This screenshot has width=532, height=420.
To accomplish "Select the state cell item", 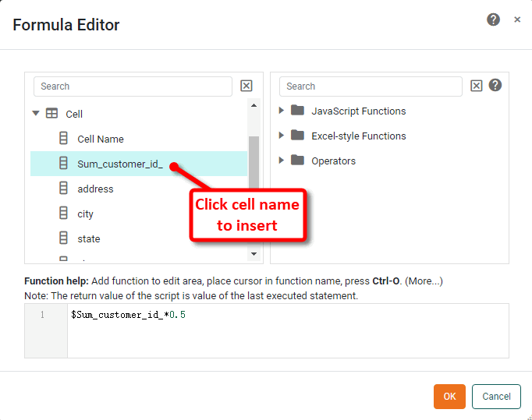I will 89,238.
